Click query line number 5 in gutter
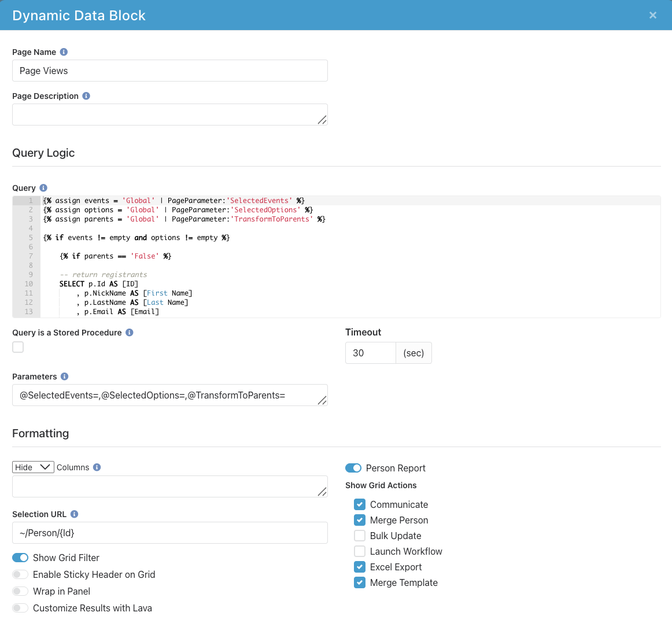This screenshot has width=672, height=627. (31, 237)
